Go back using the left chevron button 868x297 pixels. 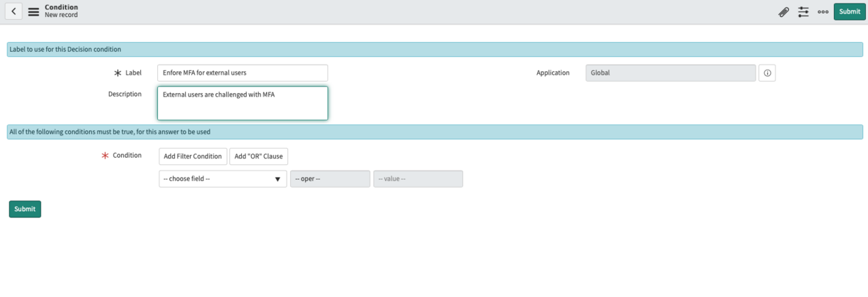[x=14, y=11]
